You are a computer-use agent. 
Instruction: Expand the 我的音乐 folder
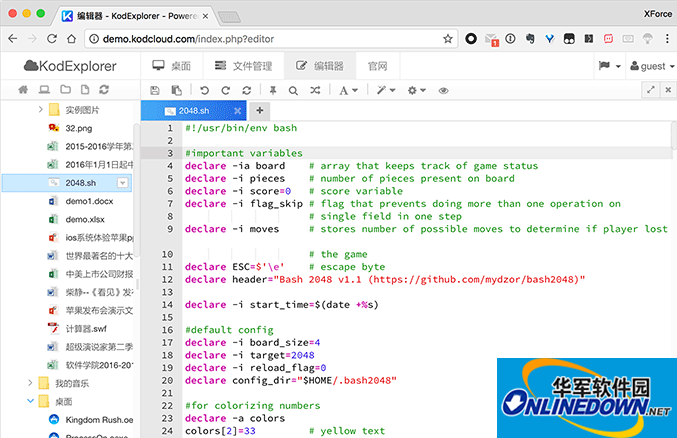pyautogui.click(x=30, y=383)
